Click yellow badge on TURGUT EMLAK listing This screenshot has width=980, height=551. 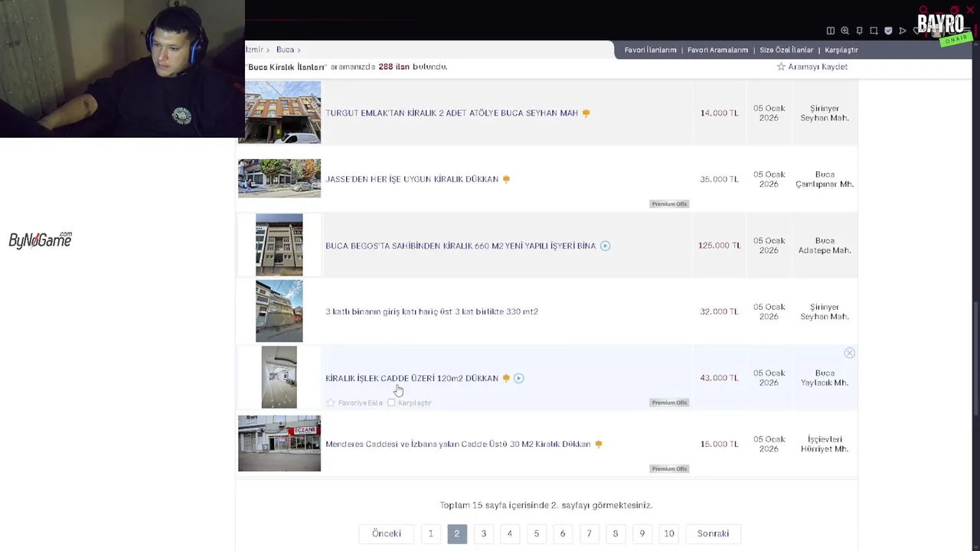(586, 113)
